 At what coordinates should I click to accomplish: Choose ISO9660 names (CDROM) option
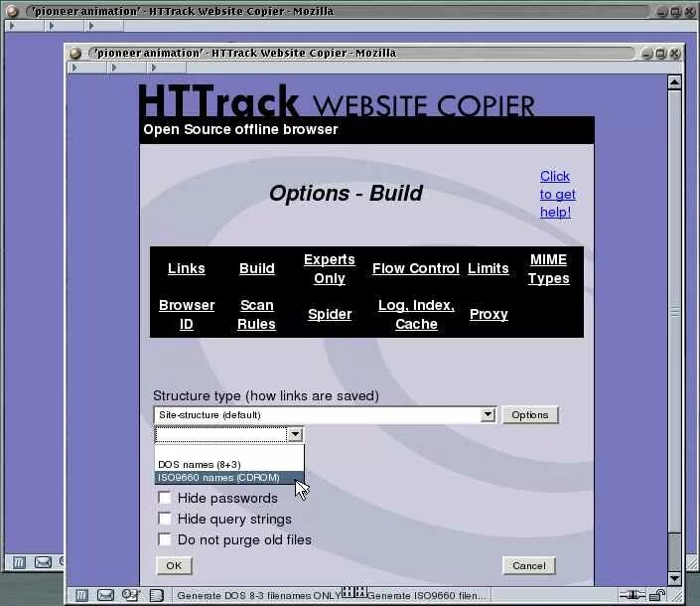[x=229, y=478]
